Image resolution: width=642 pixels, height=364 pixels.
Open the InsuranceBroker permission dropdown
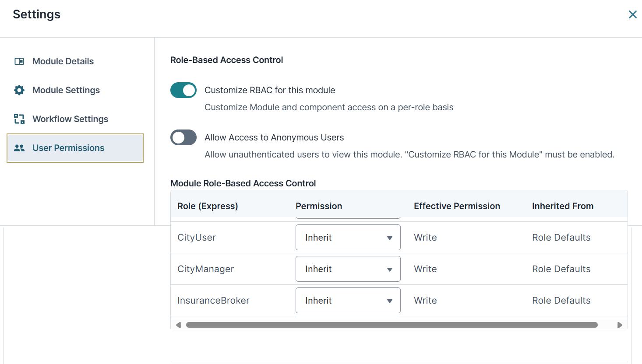(348, 301)
